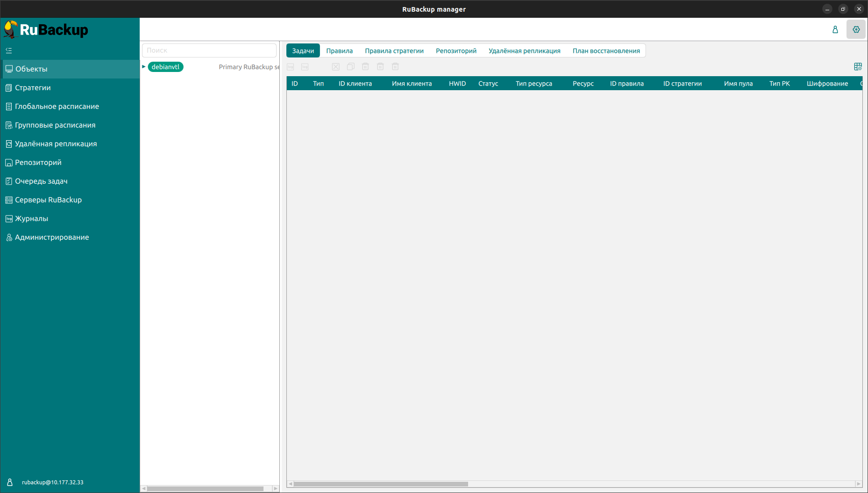The image size is (868, 493).
Task: Click the crossed-box cancel task icon
Action: 335,67
